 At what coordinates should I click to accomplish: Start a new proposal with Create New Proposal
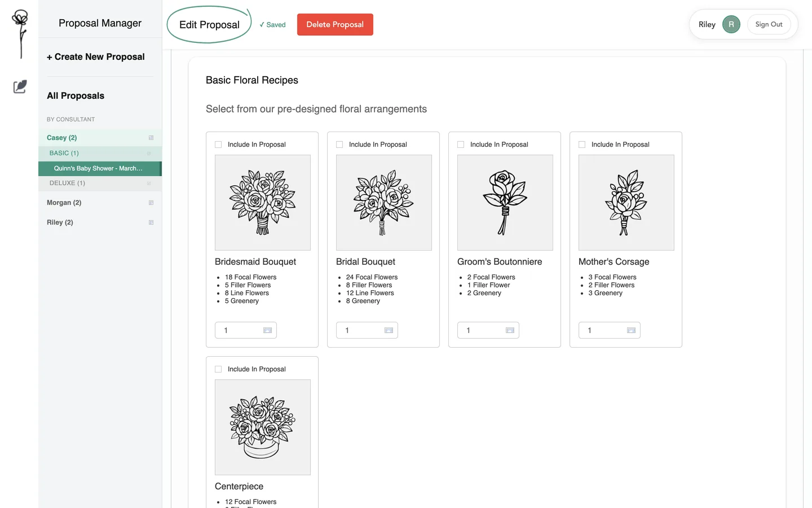click(x=96, y=57)
